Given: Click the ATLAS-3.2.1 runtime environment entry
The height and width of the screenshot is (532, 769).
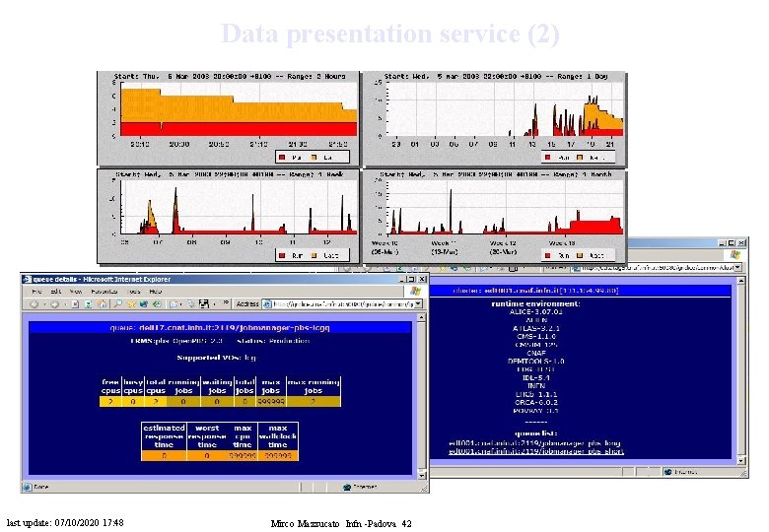Looking at the screenshot, I should point(535,328).
